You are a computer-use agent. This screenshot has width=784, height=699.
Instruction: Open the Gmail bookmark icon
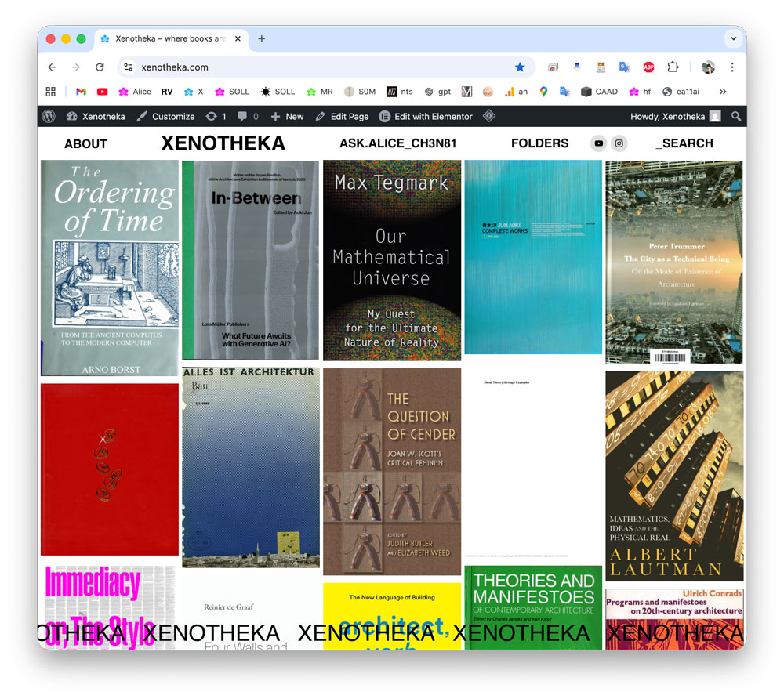(81, 92)
